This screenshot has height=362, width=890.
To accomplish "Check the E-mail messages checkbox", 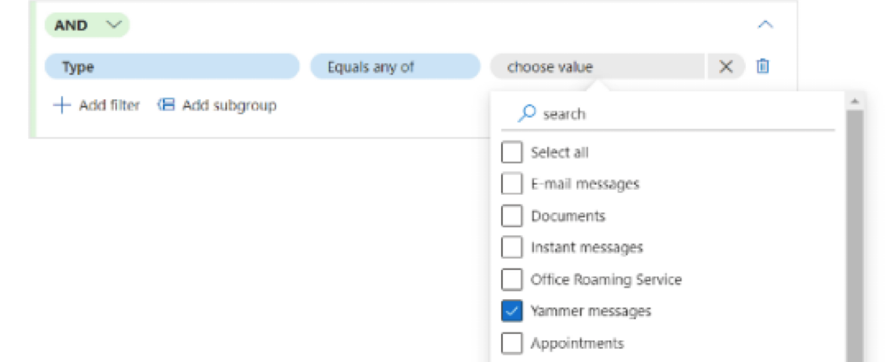I will point(511,184).
